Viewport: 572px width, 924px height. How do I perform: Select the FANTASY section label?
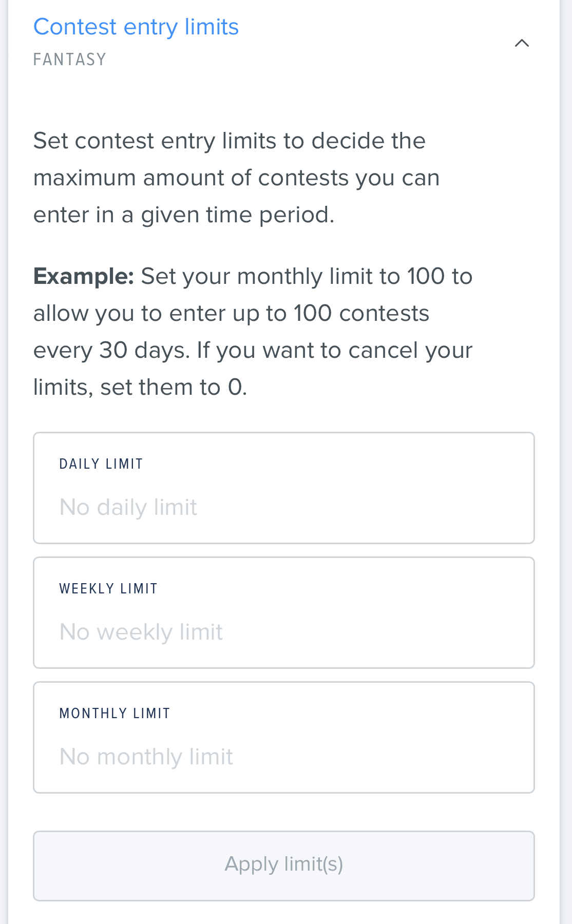click(69, 59)
